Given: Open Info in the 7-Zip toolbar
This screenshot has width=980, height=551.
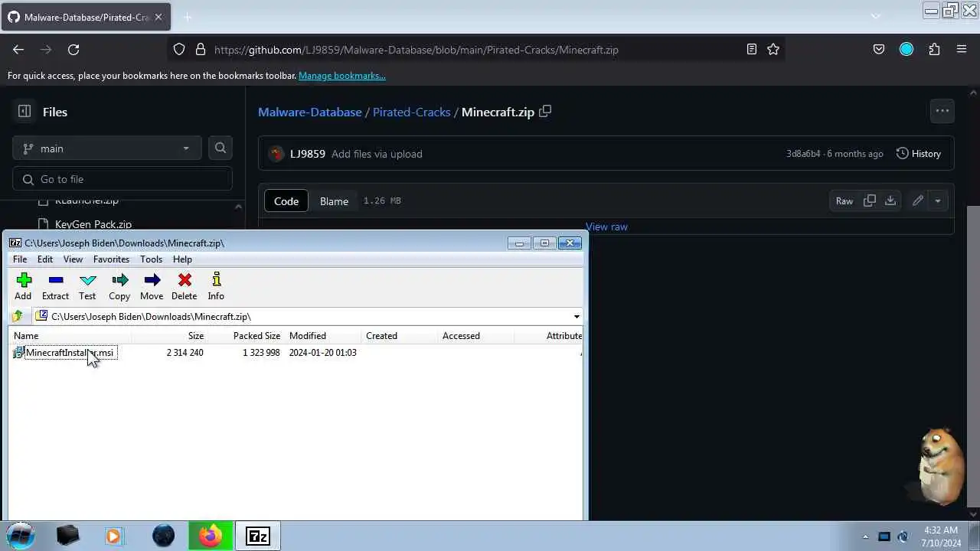Looking at the screenshot, I should pos(216,287).
